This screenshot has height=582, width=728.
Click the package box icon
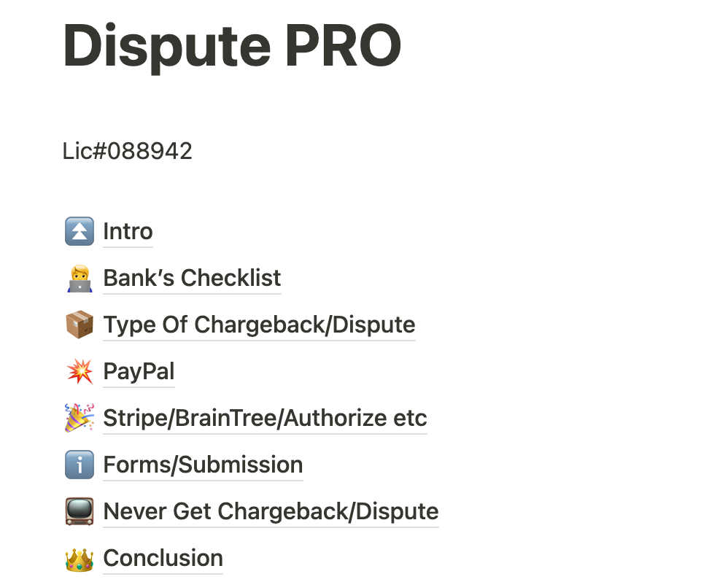coord(80,325)
